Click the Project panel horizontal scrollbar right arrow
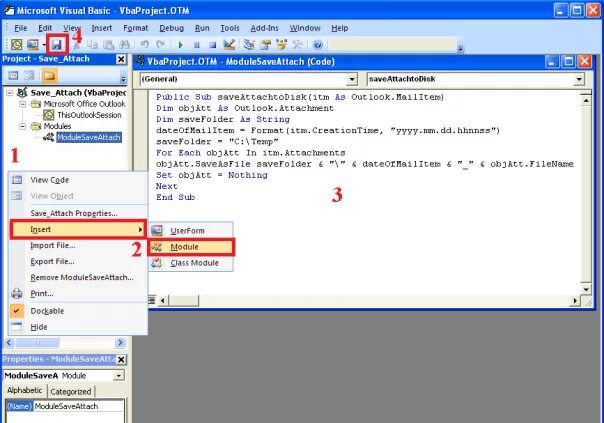The width and height of the screenshot is (604, 423). 120,342
